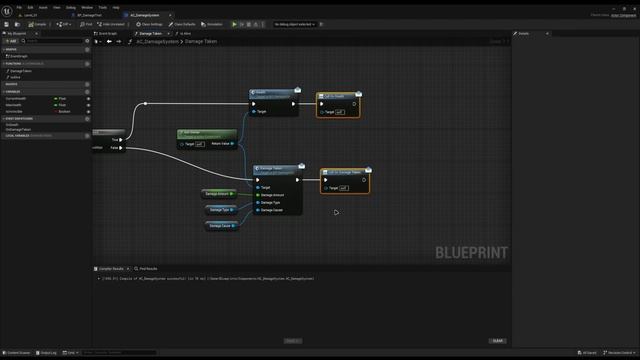Select EventGraph in the Graphs list

click(17, 56)
